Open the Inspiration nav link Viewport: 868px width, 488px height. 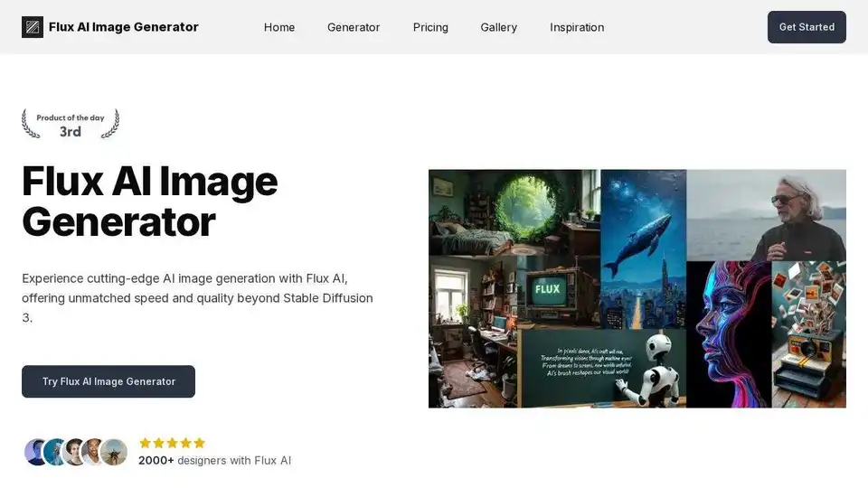pos(577,27)
